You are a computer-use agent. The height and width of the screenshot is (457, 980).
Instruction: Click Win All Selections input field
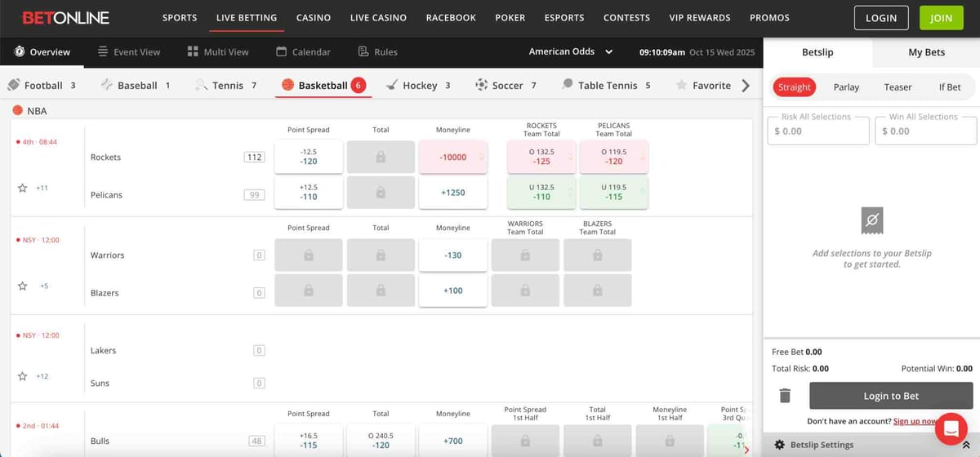[926, 131]
